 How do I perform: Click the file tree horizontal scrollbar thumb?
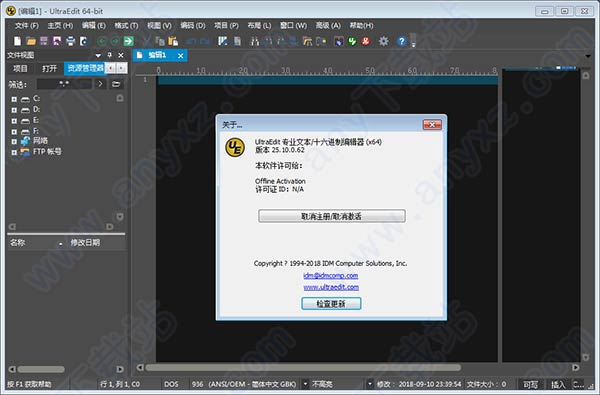coord(41,369)
